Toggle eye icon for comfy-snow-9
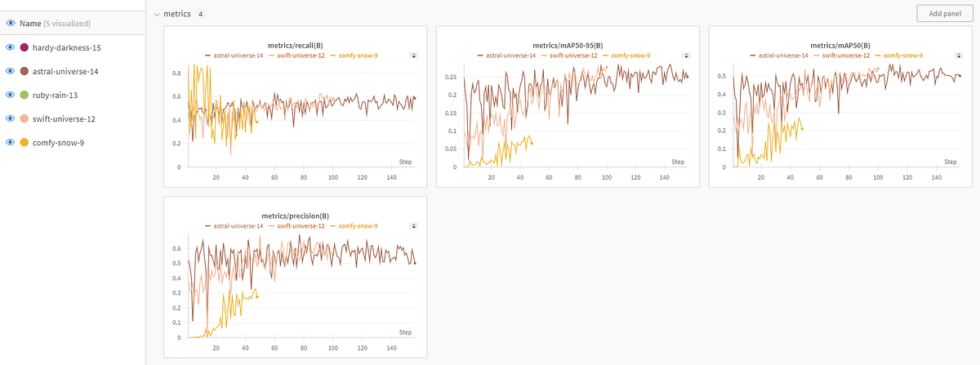980x365 pixels. tap(11, 142)
